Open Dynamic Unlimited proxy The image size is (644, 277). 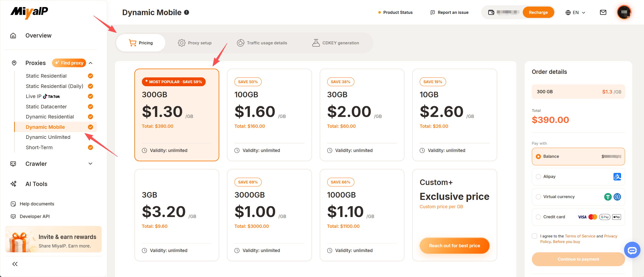point(48,137)
